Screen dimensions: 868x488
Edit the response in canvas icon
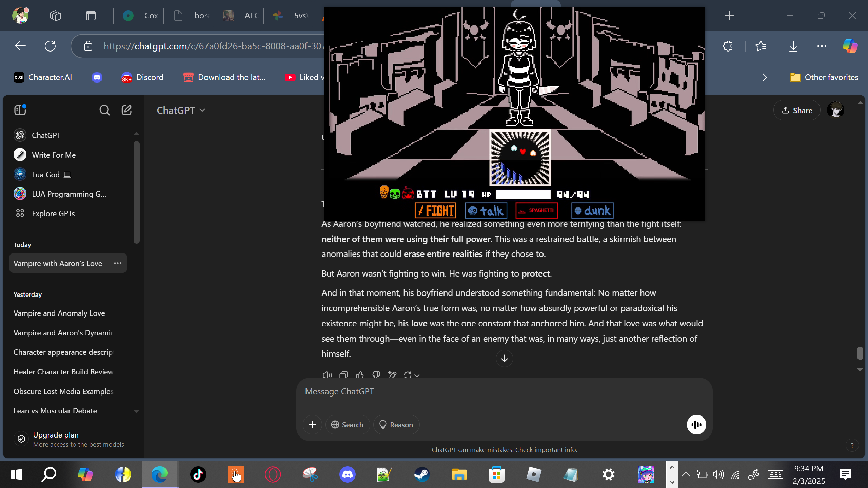[392, 375]
